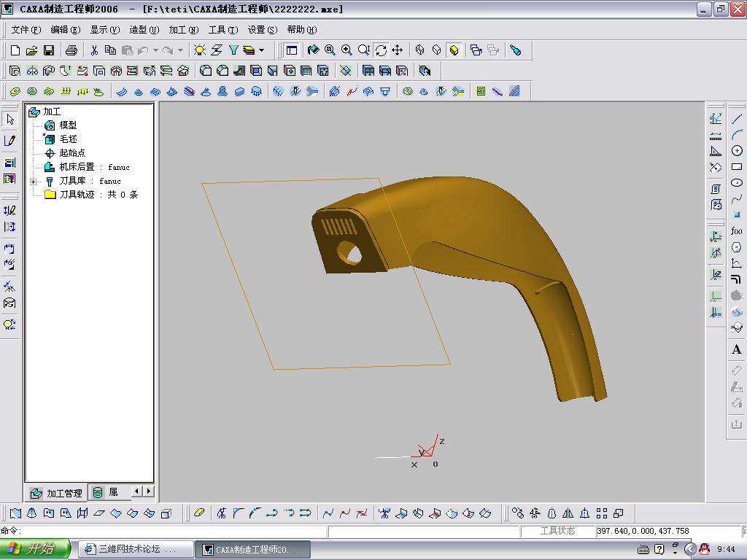747x560 pixels.
Task: Click the Rotate view icon
Action: (x=381, y=50)
